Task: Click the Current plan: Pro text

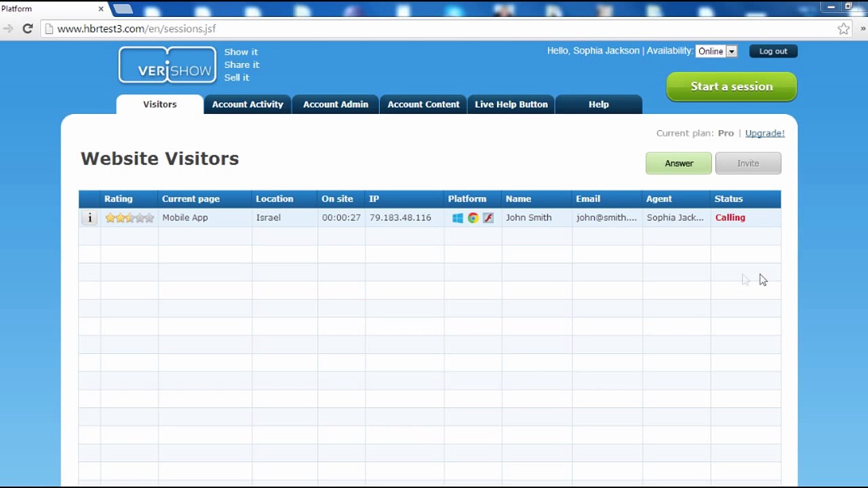Action: [695, 133]
